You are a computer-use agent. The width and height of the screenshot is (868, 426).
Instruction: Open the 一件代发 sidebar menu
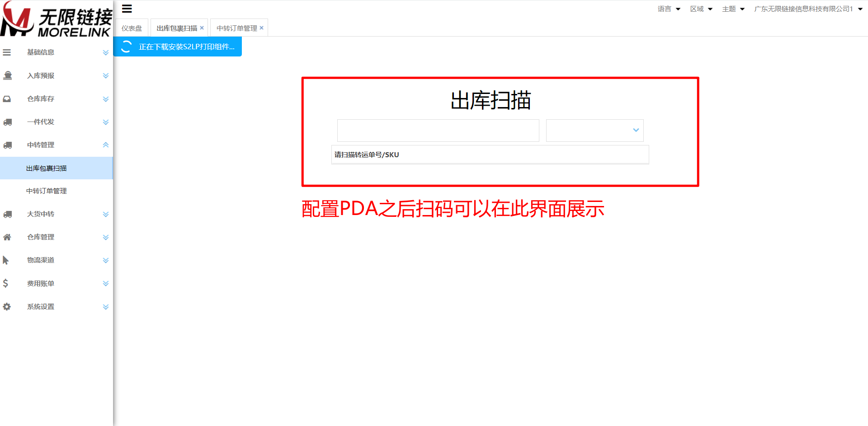click(56, 122)
